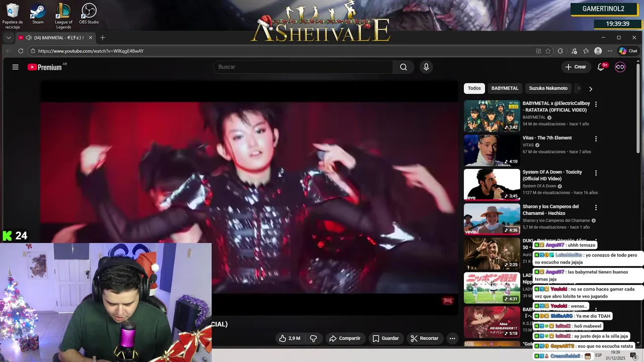Viewport: 644px width, 362px height.
Task: Open the Nippon Manju video thumbnail
Action: point(492,288)
